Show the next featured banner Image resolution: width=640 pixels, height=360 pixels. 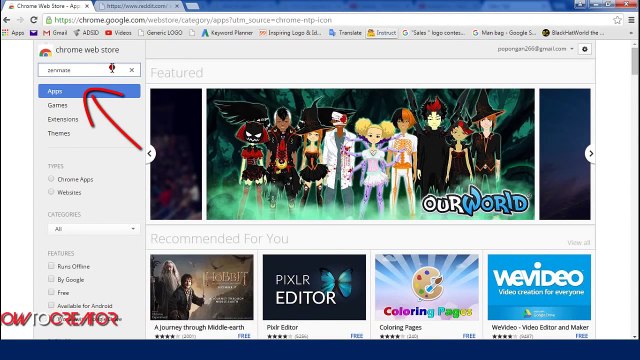(x=591, y=153)
